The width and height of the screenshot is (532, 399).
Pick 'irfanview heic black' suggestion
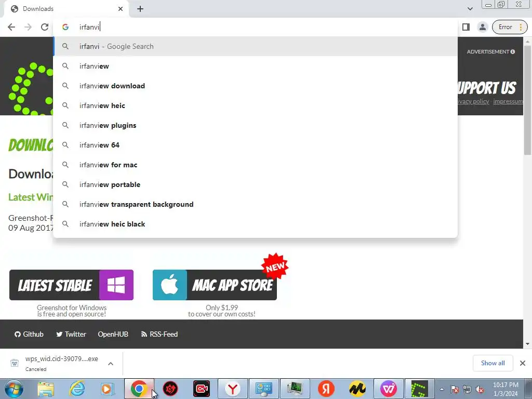[x=255, y=224]
